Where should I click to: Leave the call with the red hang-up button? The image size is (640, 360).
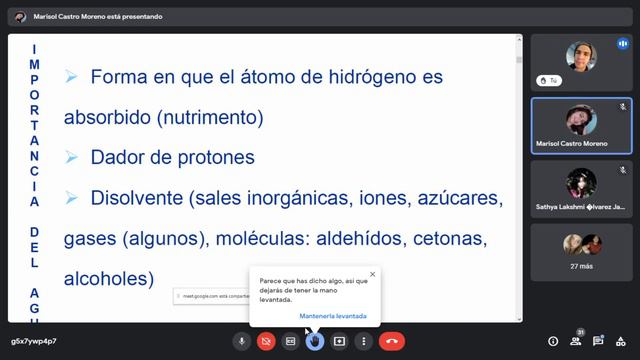392,341
